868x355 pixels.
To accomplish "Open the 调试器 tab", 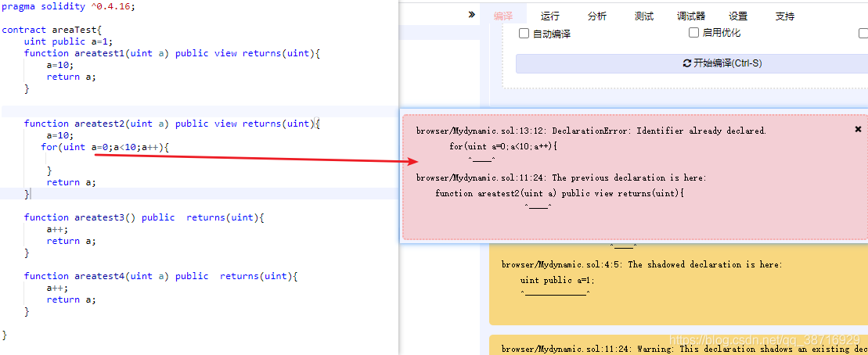I will 691,16.
